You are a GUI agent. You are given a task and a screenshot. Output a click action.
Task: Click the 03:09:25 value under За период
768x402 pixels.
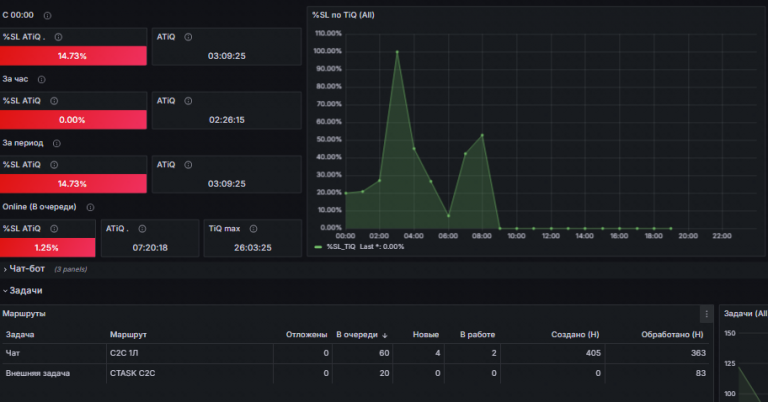227,184
